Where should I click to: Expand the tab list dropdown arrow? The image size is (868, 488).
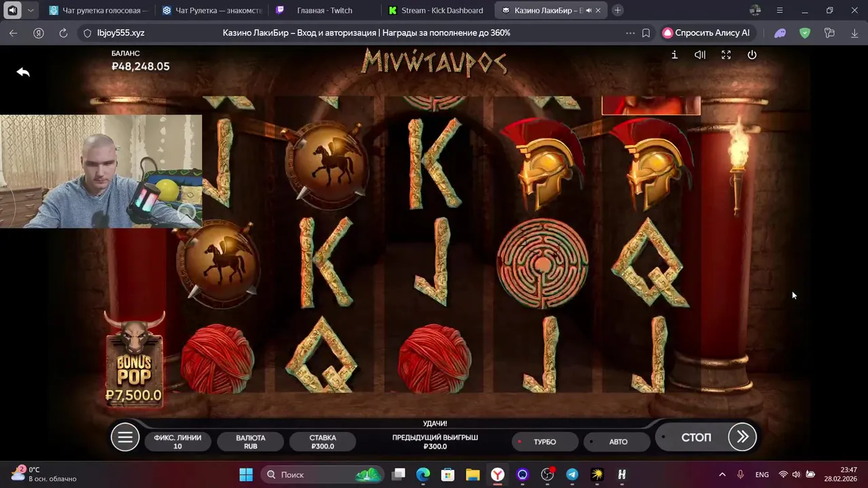[x=31, y=10]
